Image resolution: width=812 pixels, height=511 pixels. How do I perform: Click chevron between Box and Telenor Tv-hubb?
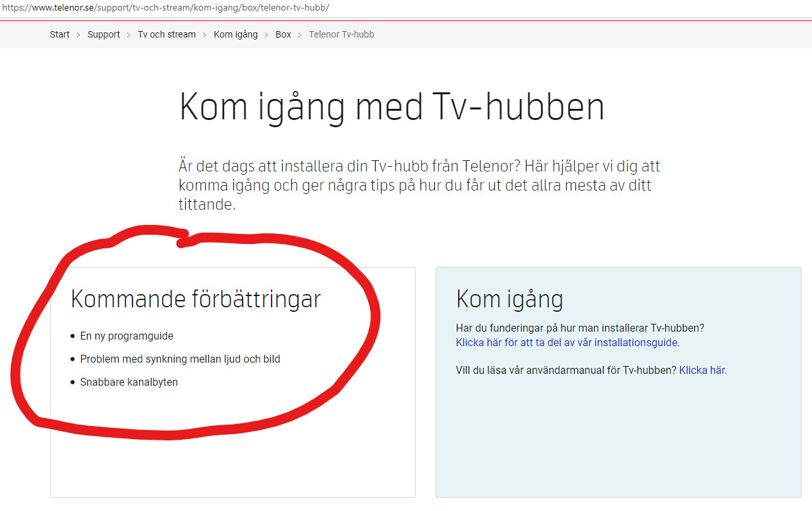pos(300,34)
